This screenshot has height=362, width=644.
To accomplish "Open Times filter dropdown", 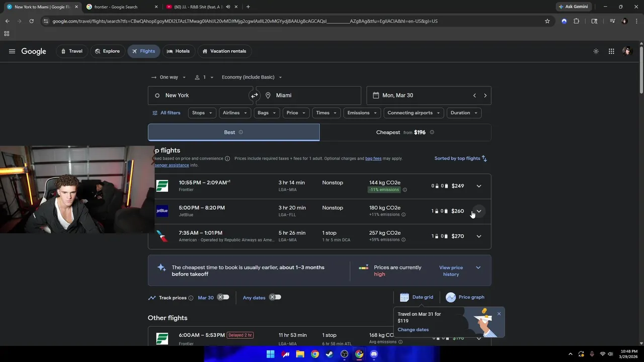I will click(x=326, y=113).
